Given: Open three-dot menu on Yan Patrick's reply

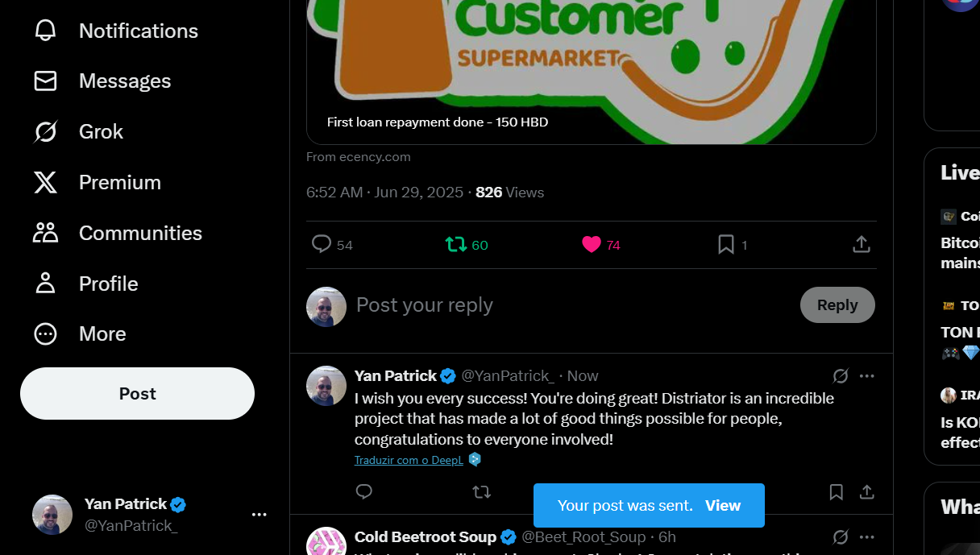Looking at the screenshot, I should pyautogui.click(x=867, y=376).
